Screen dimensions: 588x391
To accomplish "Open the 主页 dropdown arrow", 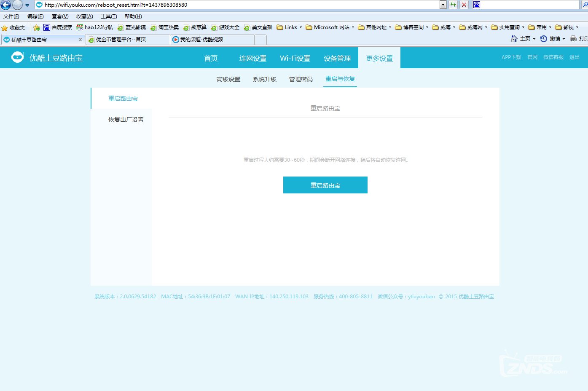I will pyautogui.click(x=534, y=39).
